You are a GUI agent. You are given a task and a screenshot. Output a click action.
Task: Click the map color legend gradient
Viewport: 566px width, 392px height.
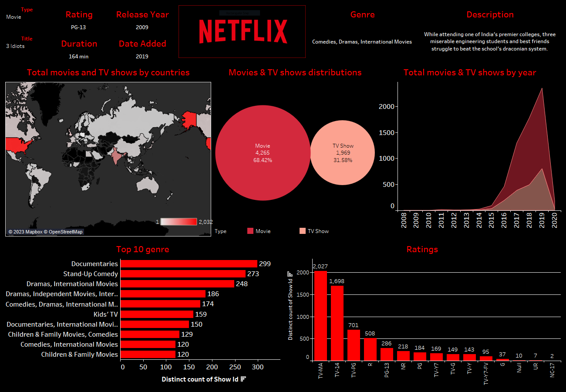tap(179, 221)
